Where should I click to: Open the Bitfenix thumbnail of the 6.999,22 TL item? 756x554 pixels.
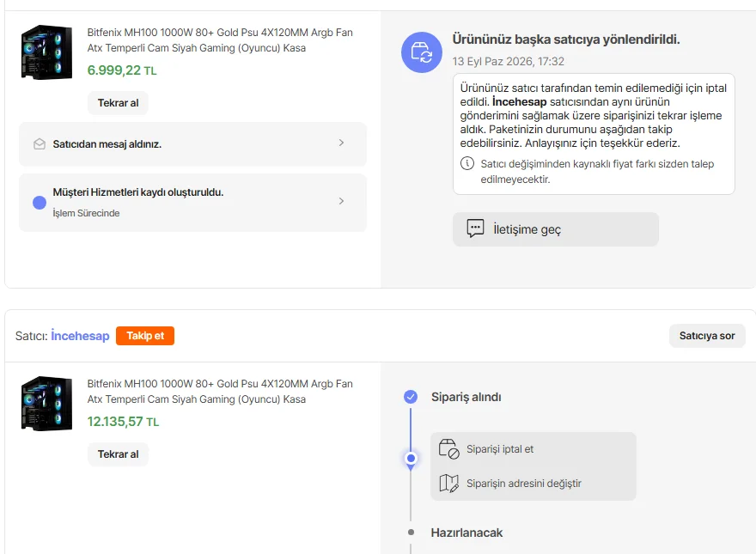tap(46, 52)
